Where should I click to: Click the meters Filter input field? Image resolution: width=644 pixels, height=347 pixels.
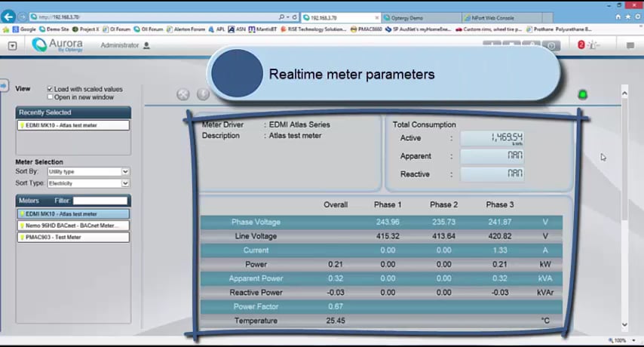click(x=100, y=201)
